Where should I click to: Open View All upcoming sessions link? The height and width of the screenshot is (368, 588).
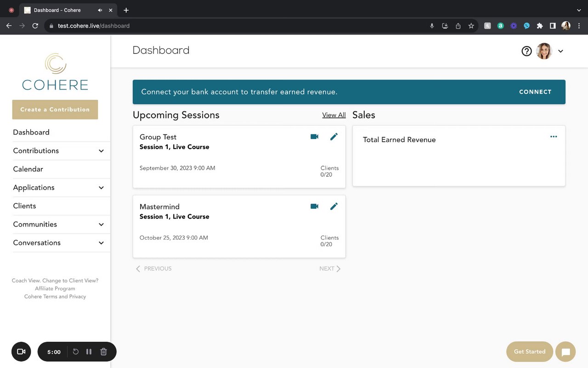tap(334, 115)
